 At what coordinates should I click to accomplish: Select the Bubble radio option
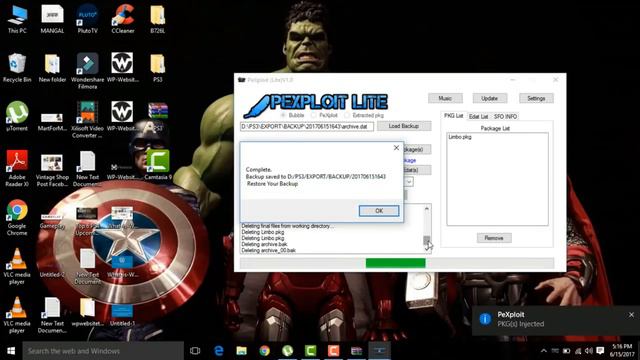pyautogui.click(x=282, y=116)
